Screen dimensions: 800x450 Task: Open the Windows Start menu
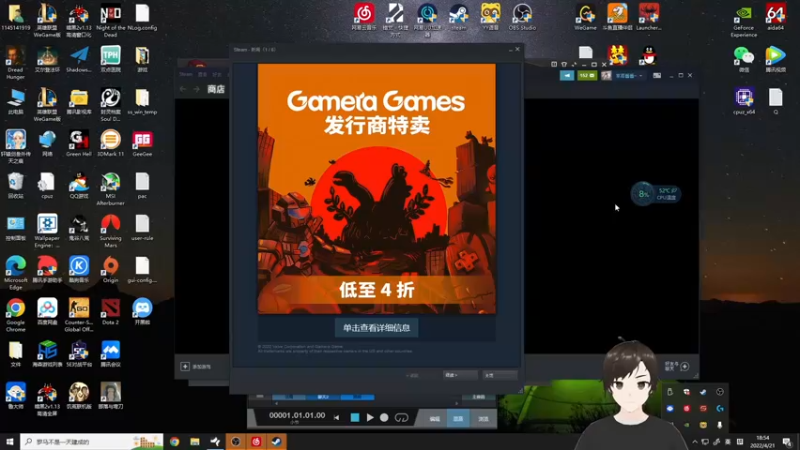pos(10,441)
